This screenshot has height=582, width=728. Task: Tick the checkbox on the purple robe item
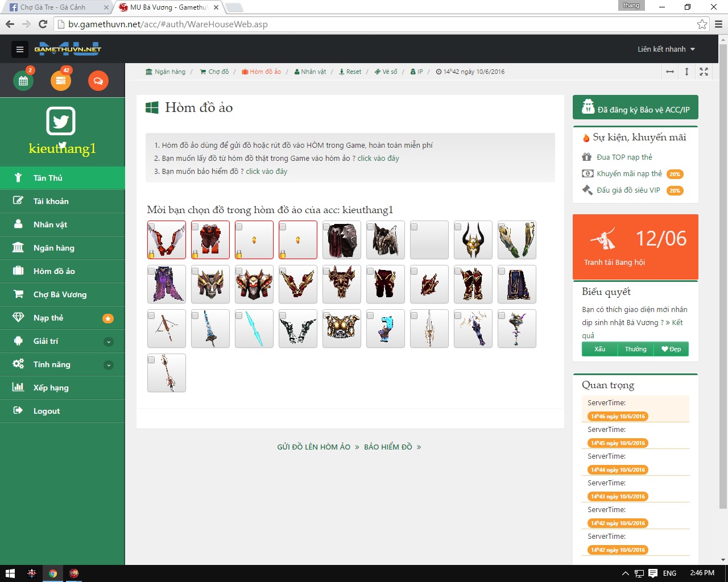tap(152, 271)
